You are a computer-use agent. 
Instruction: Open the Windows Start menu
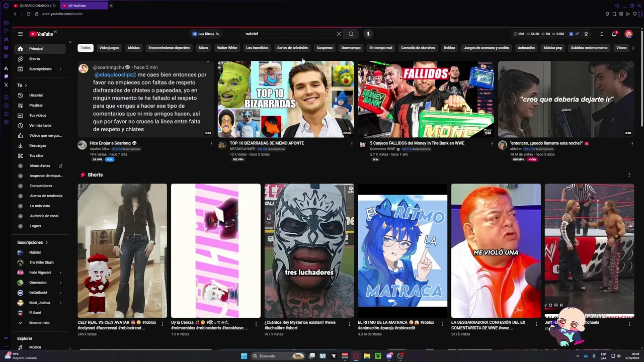[244, 356]
